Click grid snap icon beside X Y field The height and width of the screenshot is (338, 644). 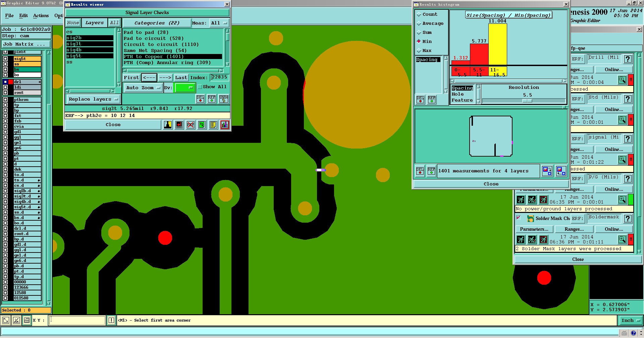click(27, 320)
